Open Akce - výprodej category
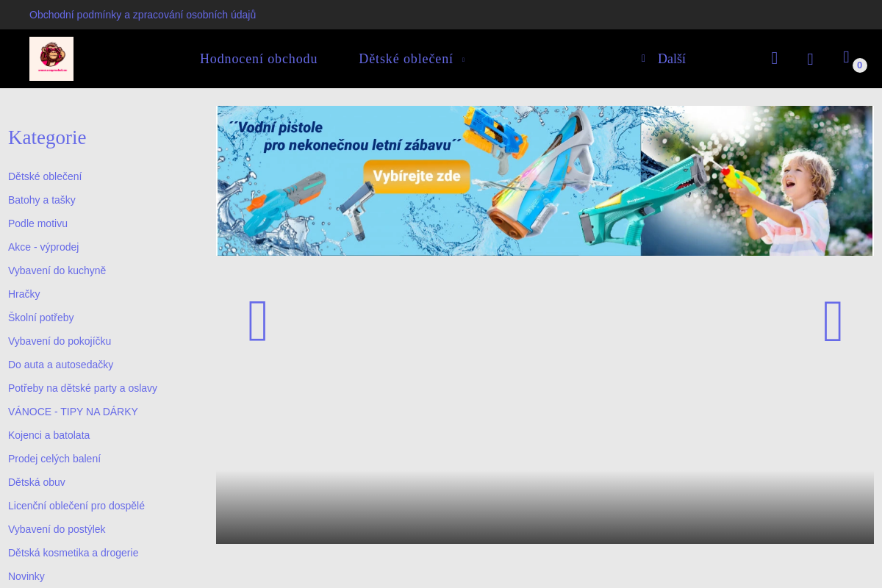Viewport: 882px width, 588px height. pos(43,247)
